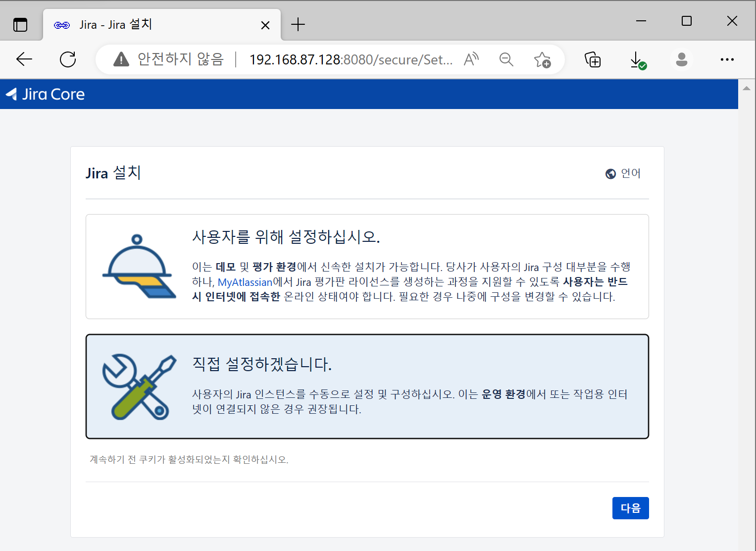Click the blue 다음 button
The height and width of the screenshot is (551, 756).
[x=630, y=508]
